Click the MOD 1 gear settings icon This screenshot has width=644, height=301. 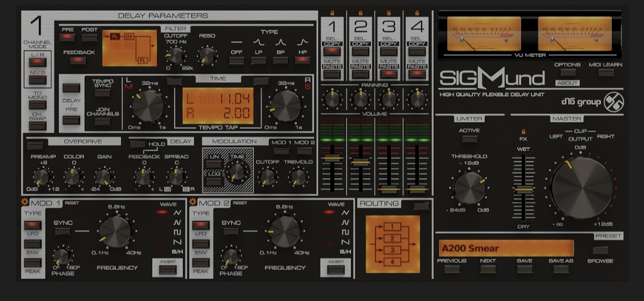pyautogui.click(x=25, y=202)
